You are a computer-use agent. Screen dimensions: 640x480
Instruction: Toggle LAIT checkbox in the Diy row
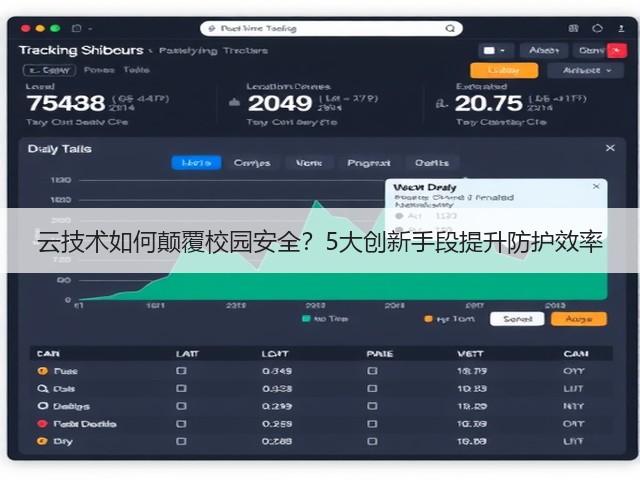click(181, 441)
